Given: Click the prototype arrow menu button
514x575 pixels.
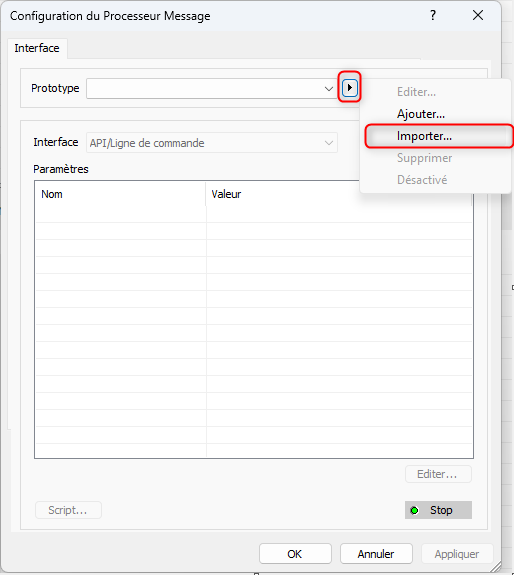Looking at the screenshot, I should tap(349, 88).
